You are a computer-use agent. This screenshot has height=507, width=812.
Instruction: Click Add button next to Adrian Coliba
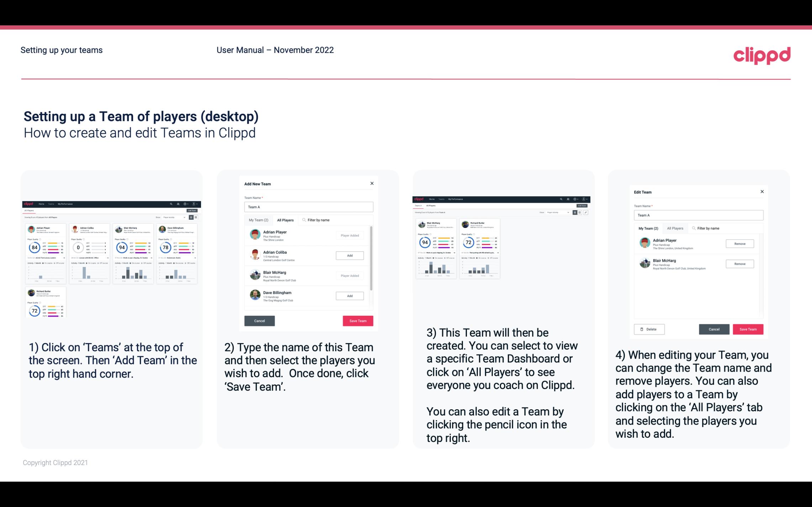pyautogui.click(x=349, y=255)
